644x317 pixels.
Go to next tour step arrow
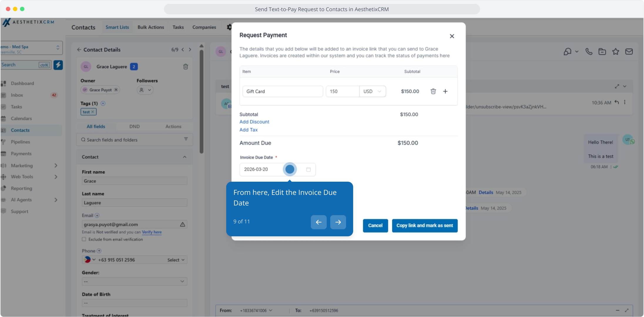click(x=338, y=222)
